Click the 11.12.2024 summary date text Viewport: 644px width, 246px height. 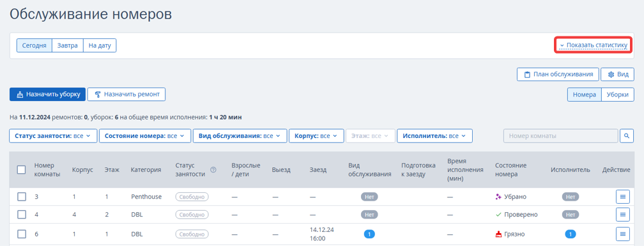(34, 118)
